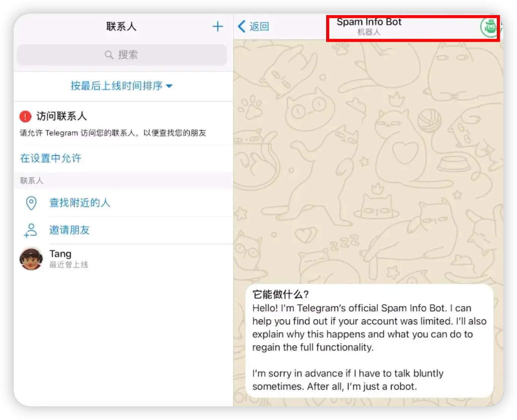Open the Tang contact row
The height and width of the screenshot is (420, 517).
pyautogui.click(x=124, y=259)
